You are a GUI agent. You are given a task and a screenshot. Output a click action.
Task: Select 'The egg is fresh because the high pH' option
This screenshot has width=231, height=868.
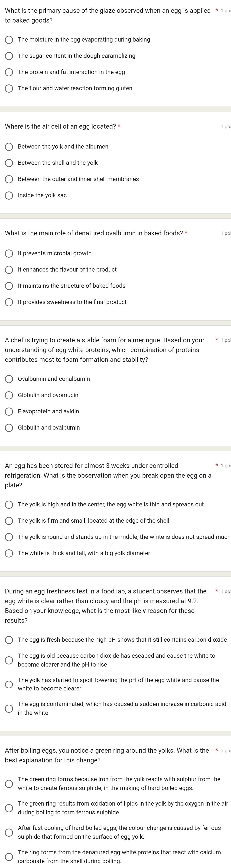coord(9,640)
